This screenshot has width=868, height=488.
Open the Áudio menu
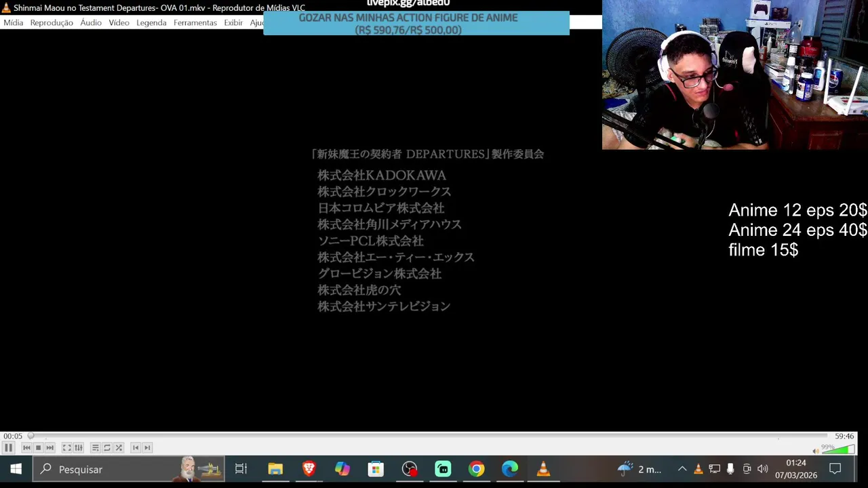(x=91, y=22)
